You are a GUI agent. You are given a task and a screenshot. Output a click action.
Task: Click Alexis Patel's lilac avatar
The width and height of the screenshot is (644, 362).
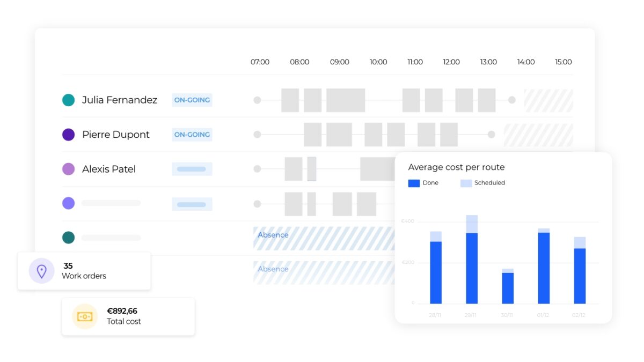click(68, 169)
